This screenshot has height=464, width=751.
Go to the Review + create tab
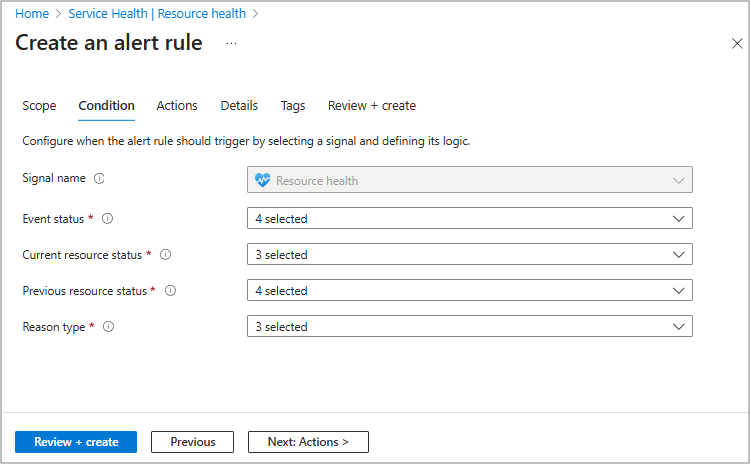point(371,106)
